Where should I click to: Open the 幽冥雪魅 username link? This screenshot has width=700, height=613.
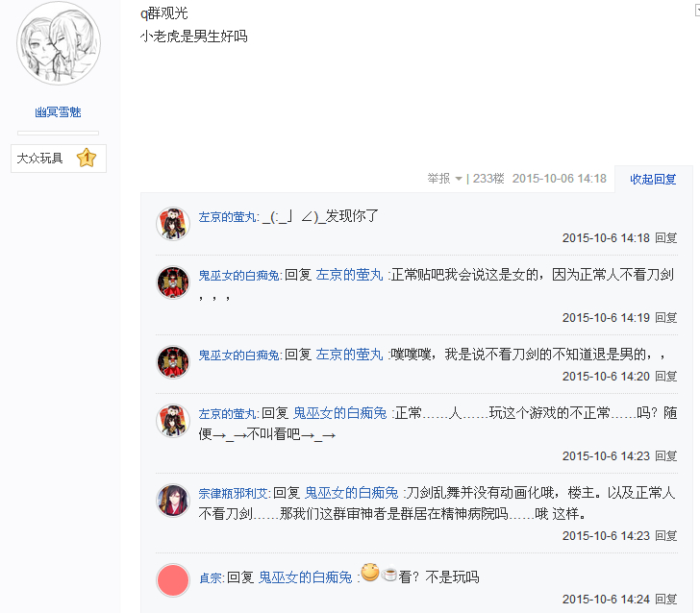(59, 112)
